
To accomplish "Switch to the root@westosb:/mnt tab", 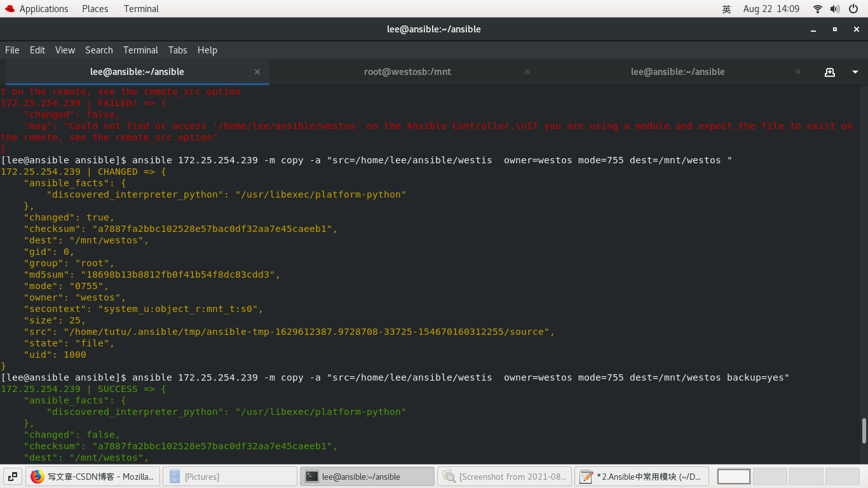I will point(407,72).
